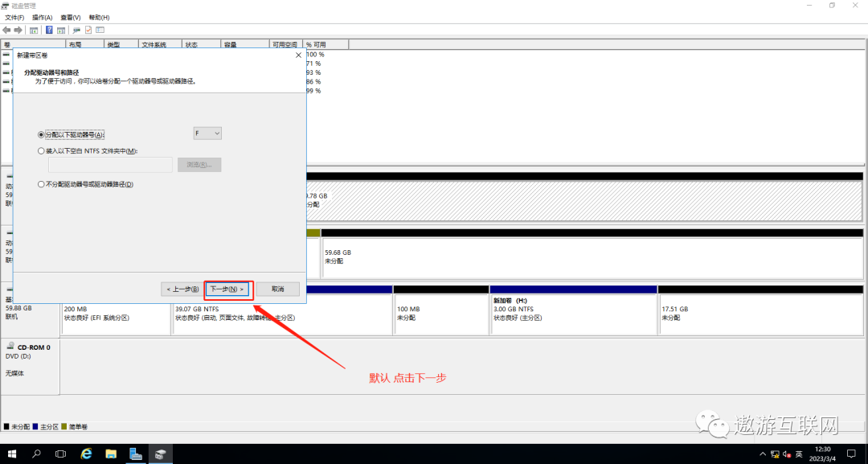Sort by the 状态 column header
The width and height of the screenshot is (868, 464).
202,44
